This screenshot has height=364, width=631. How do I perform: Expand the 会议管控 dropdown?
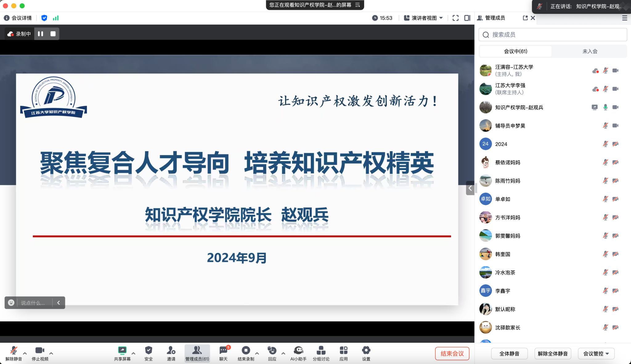[x=596, y=354]
